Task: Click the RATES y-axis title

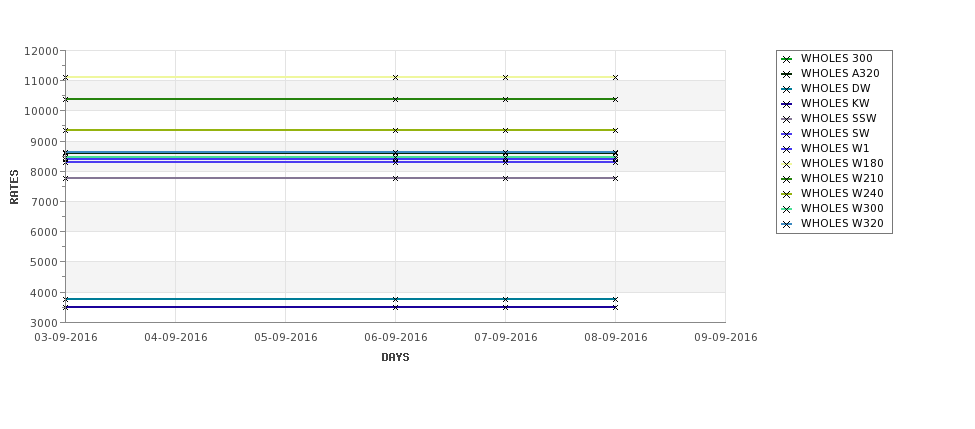Action: [x=14, y=187]
